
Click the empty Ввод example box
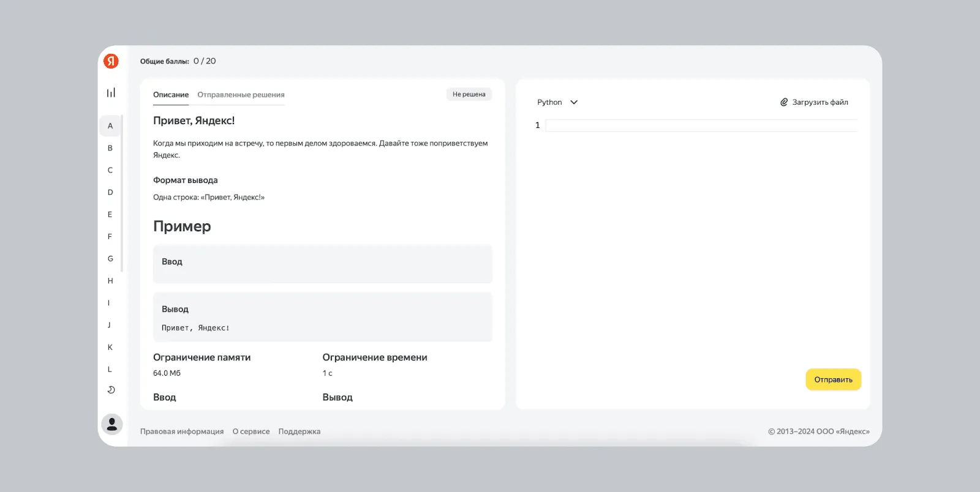tap(323, 264)
